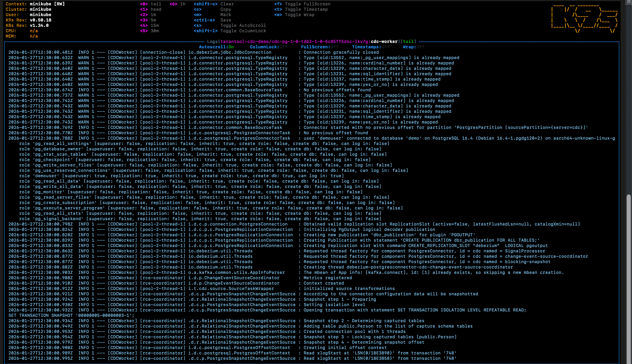Click the K9s Rev v0.50.18 value
632x364 pixels.
(x=40, y=20)
